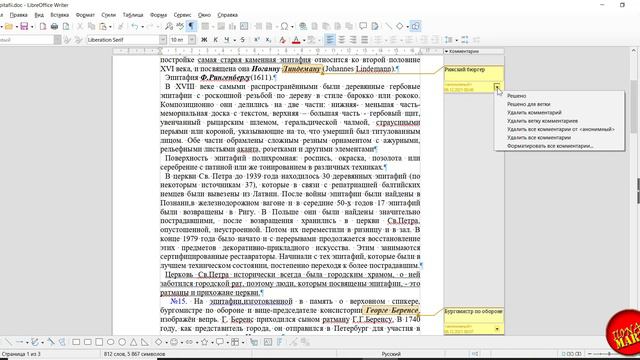Open the Find and Replace icon

pos(169,27)
